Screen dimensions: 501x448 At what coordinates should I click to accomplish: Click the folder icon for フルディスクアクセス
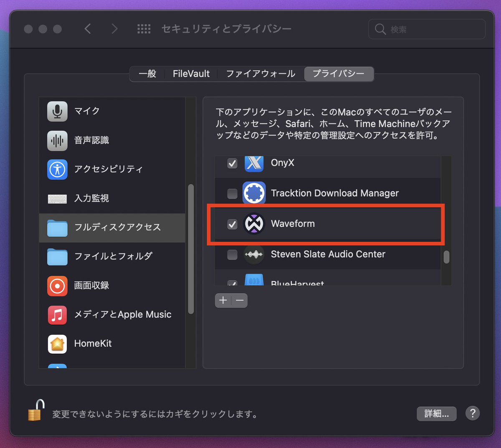[57, 228]
